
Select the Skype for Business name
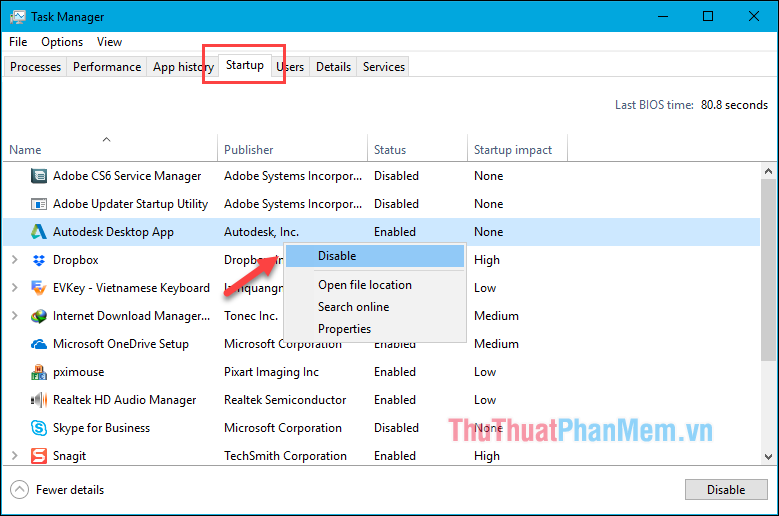(x=101, y=428)
